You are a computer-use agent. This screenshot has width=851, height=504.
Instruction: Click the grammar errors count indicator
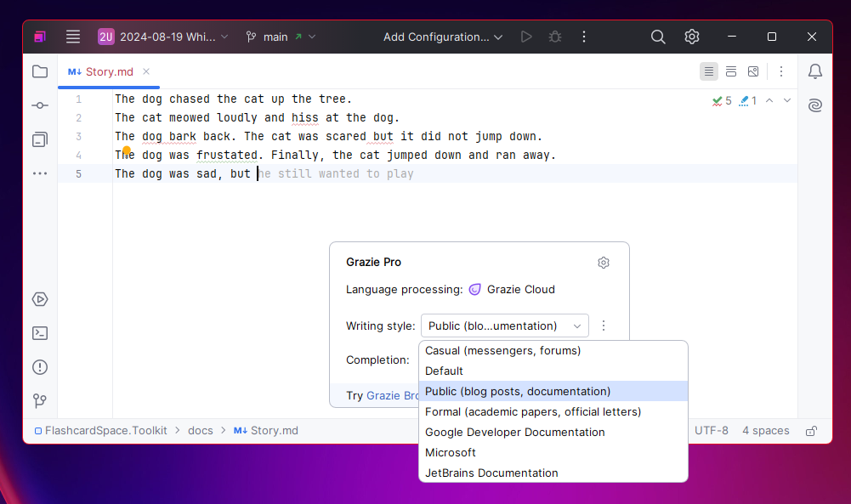click(x=722, y=101)
